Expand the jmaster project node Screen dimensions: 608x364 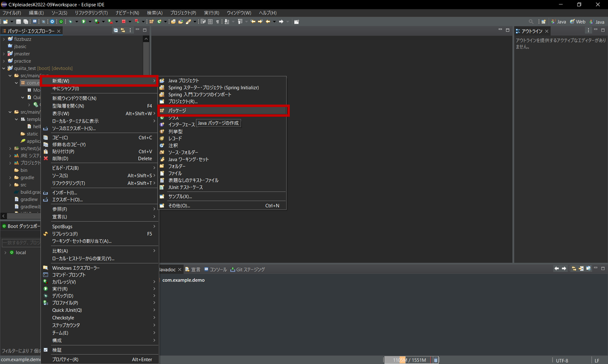(x=4, y=54)
